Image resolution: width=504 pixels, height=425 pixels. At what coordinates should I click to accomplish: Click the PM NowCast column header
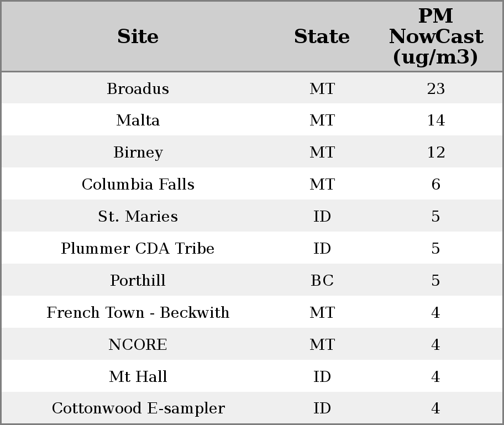[435, 36]
